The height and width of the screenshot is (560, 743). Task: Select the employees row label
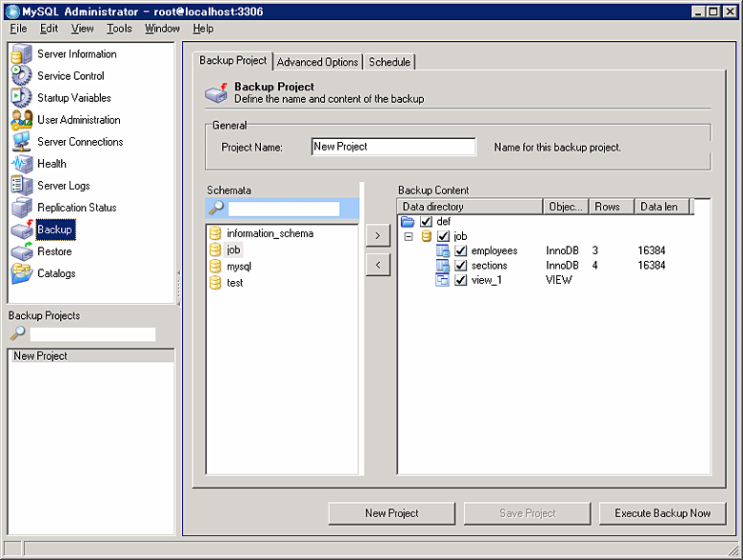tap(494, 251)
